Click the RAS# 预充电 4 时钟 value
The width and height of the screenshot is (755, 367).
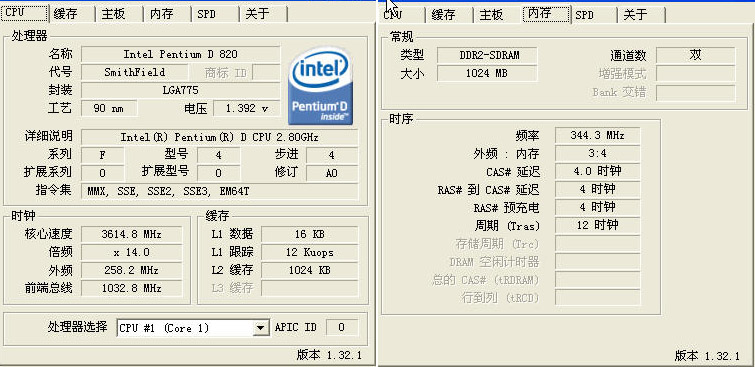point(598,207)
